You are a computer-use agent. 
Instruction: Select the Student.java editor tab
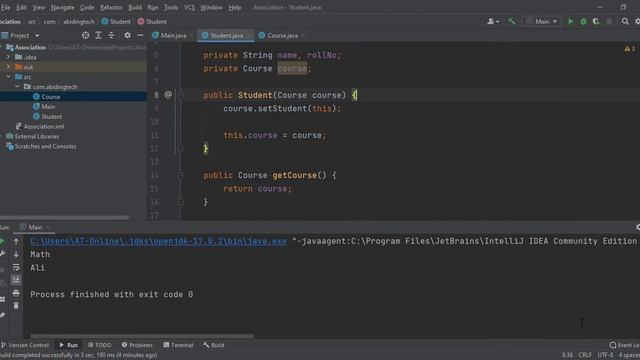coord(226,36)
